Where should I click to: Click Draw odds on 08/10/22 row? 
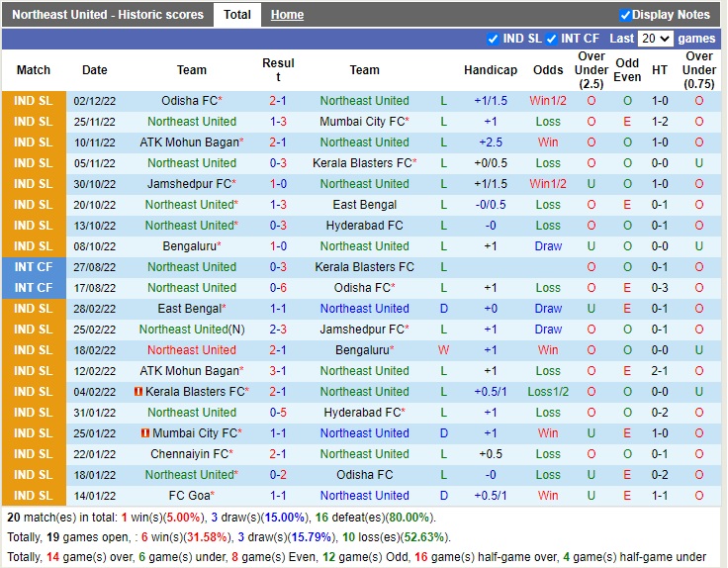(x=548, y=246)
